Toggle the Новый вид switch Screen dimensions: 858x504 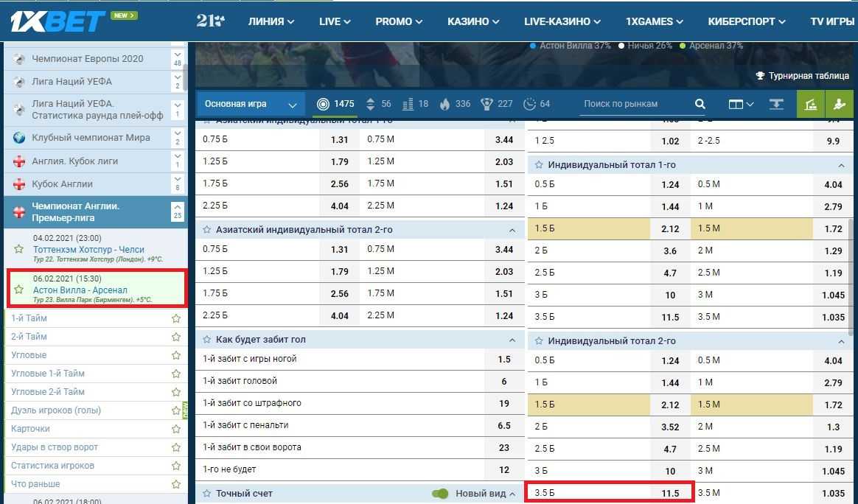click(x=440, y=494)
